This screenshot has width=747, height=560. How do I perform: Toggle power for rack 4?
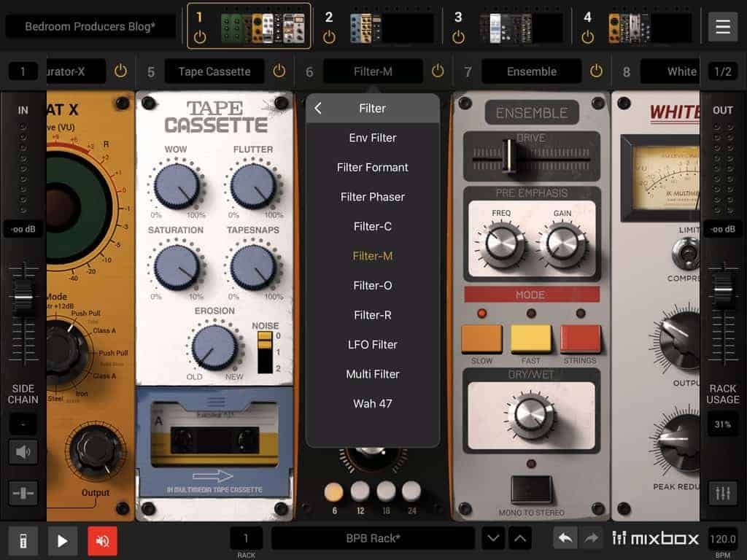(588, 36)
